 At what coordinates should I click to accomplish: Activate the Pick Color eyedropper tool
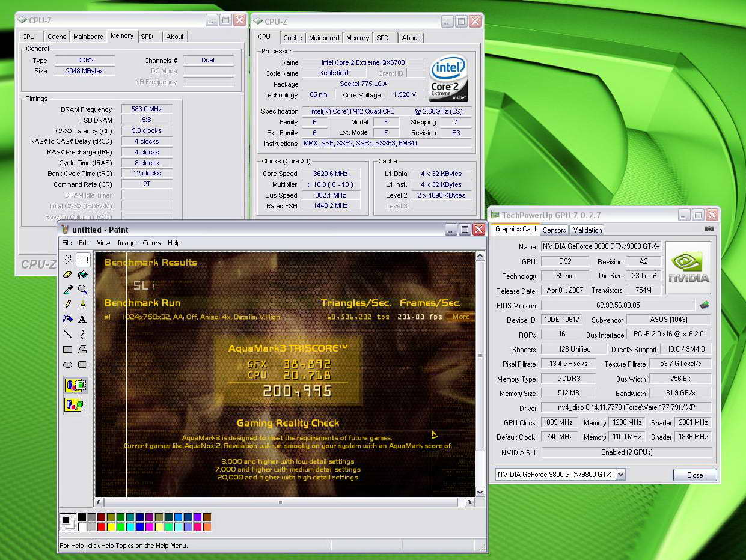click(x=68, y=290)
